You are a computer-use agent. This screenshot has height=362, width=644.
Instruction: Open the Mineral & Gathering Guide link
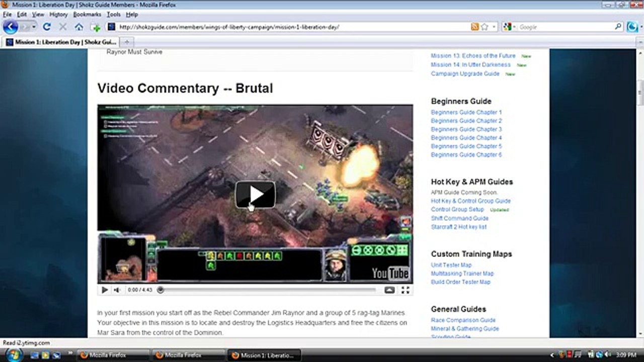click(465, 329)
